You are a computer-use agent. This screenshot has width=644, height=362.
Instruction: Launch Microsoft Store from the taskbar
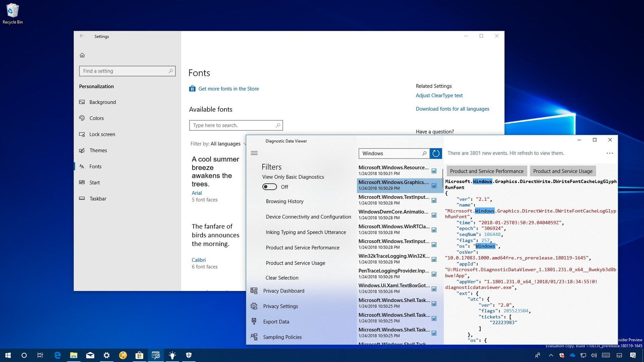coord(140,355)
